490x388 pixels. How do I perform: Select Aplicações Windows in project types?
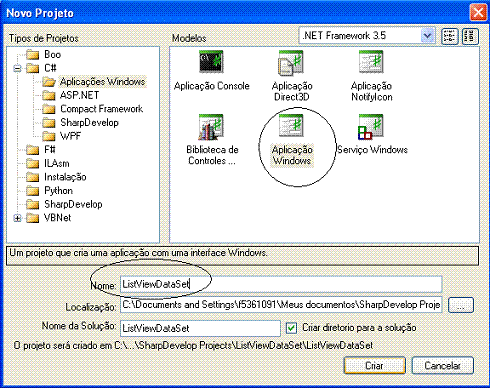pos(102,82)
